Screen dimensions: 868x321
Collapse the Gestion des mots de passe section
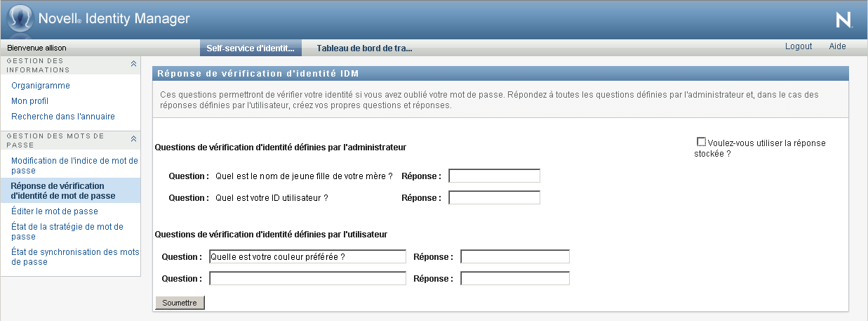tap(133, 139)
